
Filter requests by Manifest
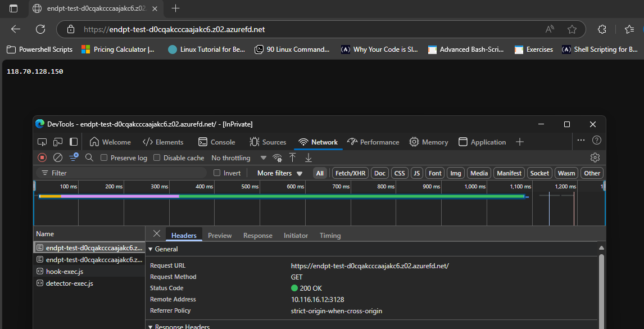509,173
